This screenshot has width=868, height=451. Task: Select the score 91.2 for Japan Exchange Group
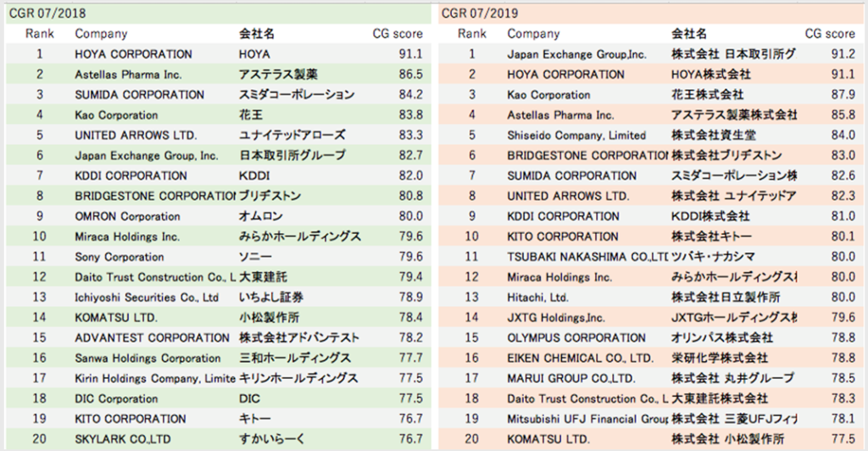point(843,54)
